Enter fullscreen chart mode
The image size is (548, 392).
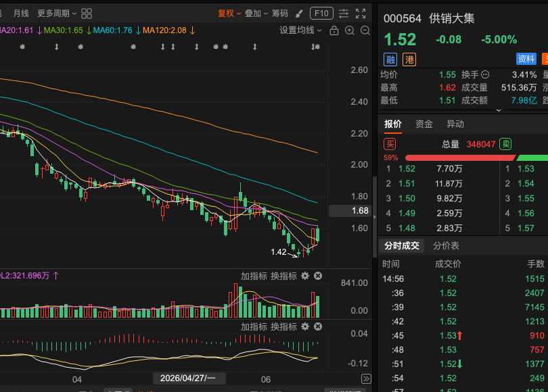pyautogui.click(x=361, y=14)
